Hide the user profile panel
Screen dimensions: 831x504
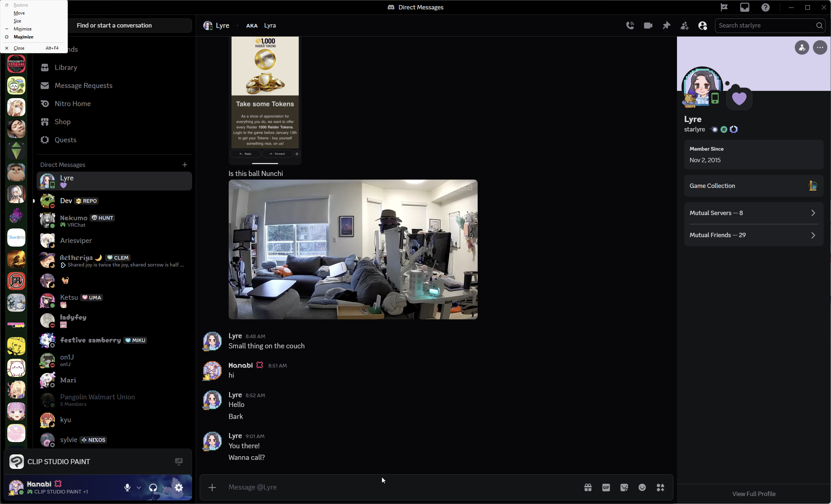click(702, 25)
